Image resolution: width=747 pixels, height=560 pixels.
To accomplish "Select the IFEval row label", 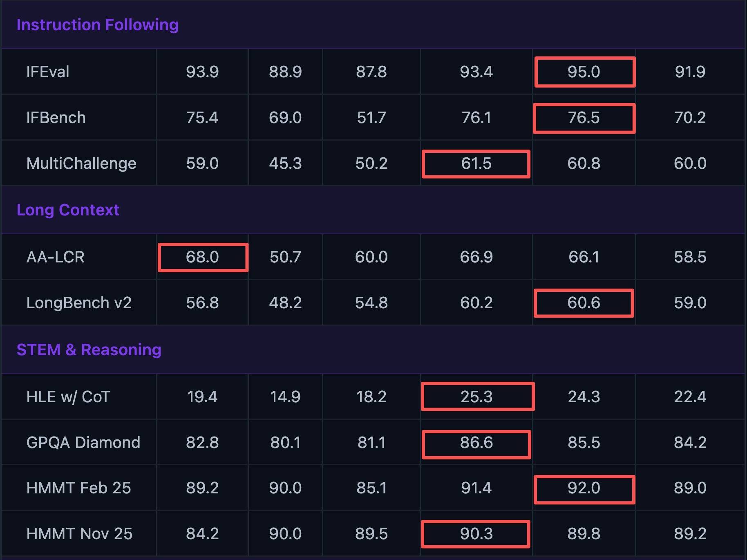I will [x=48, y=72].
